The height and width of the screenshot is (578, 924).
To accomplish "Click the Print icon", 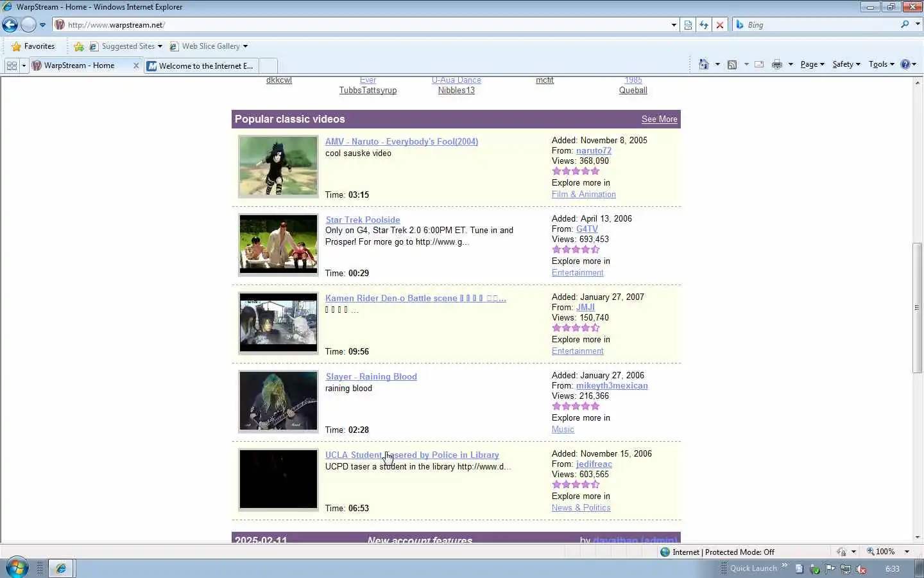I will click(x=777, y=64).
